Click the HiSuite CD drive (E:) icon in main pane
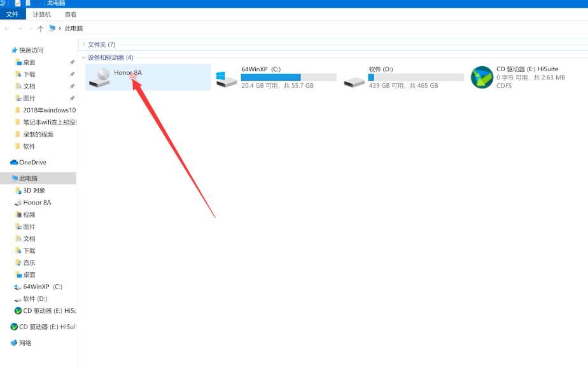Screen dimensions: 588x368 pos(482,77)
